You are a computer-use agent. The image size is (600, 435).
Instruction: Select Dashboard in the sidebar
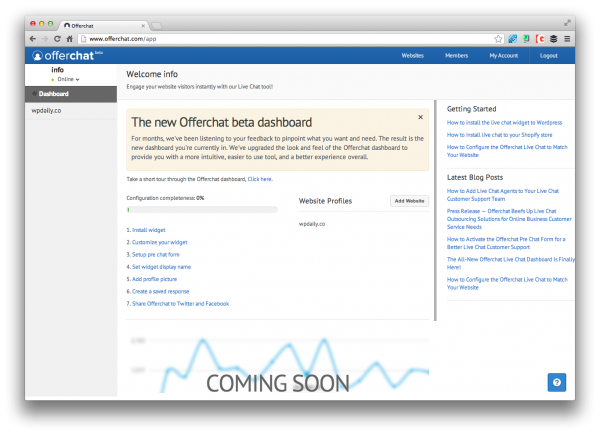[x=71, y=94]
